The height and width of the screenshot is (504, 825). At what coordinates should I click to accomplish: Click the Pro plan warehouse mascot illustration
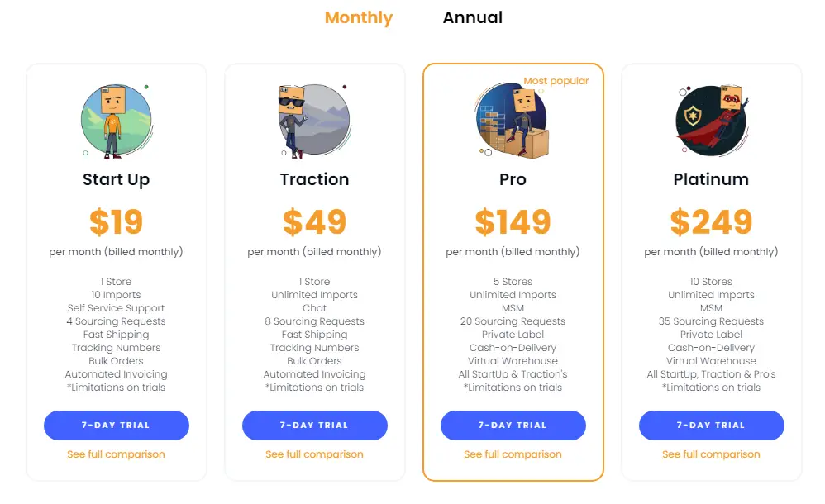tap(513, 121)
